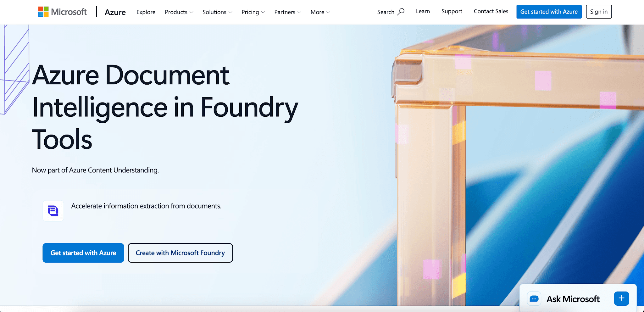Expand the Partners dropdown
This screenshot has height=312, width=644.
click(288, 12)
